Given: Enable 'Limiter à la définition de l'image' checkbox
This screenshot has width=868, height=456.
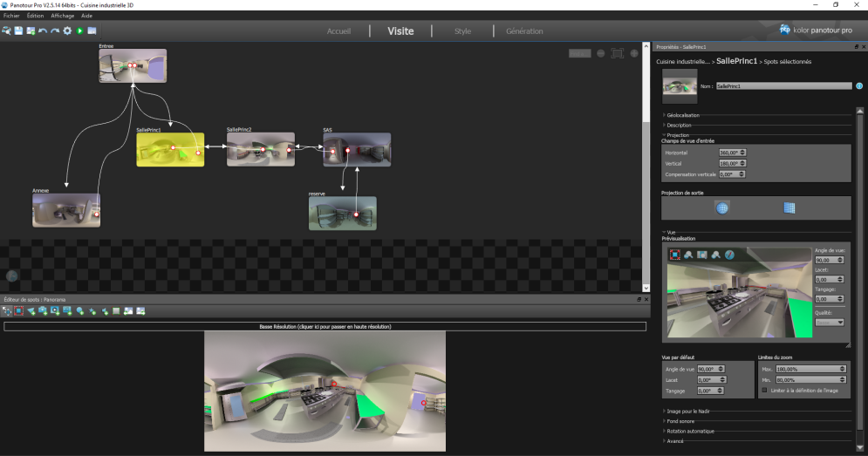Looking at the screenshot, I should point(765,390).
